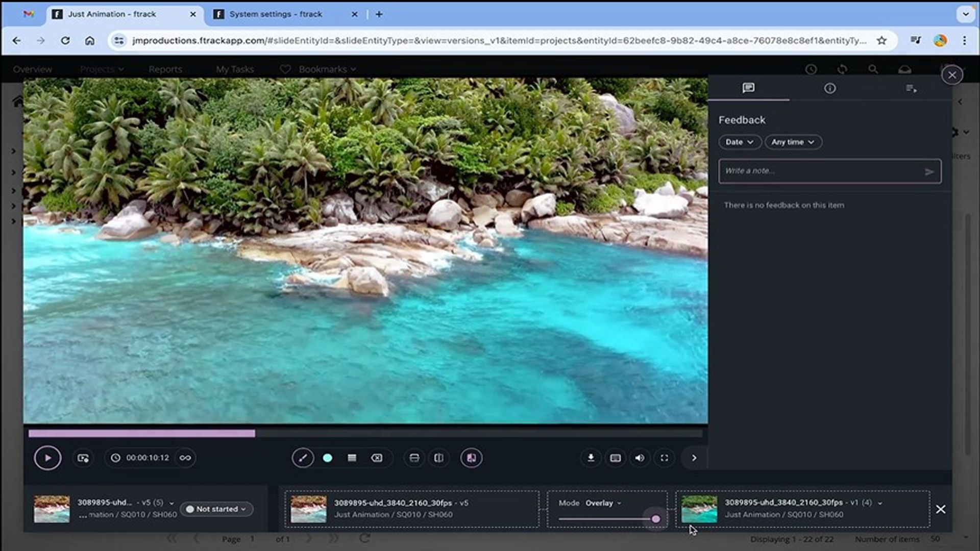Screen dimensions: 980x551
Task: Click the overlay opacity slider handle
Action: (x=656, y=519)
